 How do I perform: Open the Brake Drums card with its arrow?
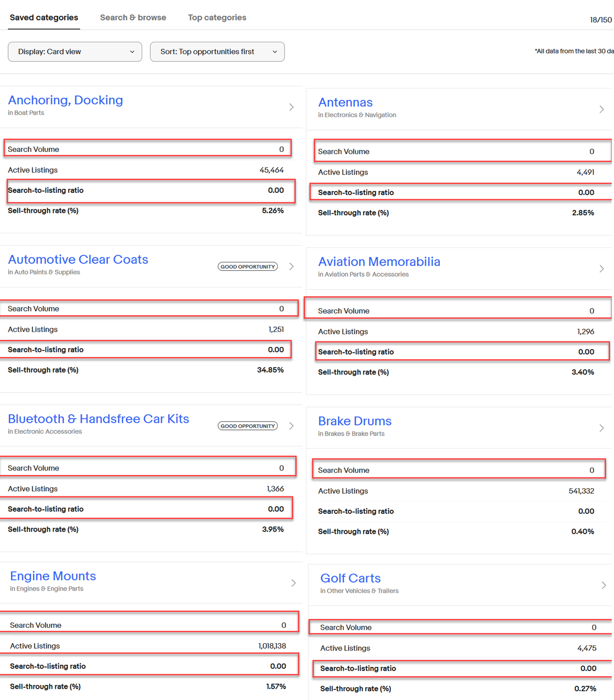[602, 428]
